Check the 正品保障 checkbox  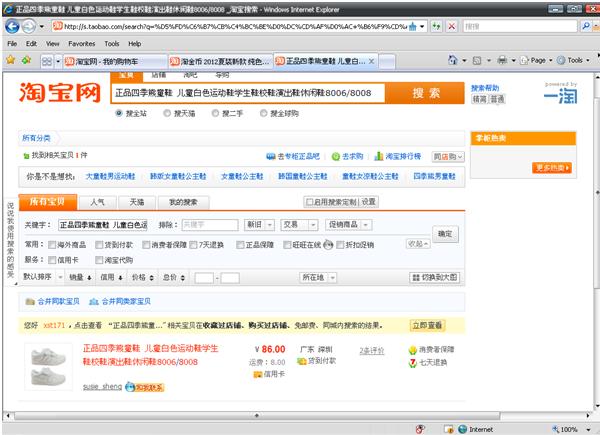click(x=240, y=245)
